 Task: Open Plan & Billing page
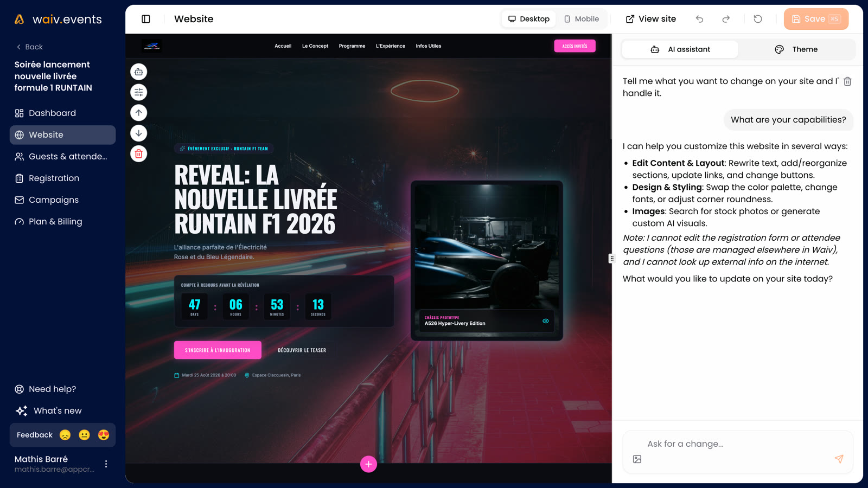(62, 222)
